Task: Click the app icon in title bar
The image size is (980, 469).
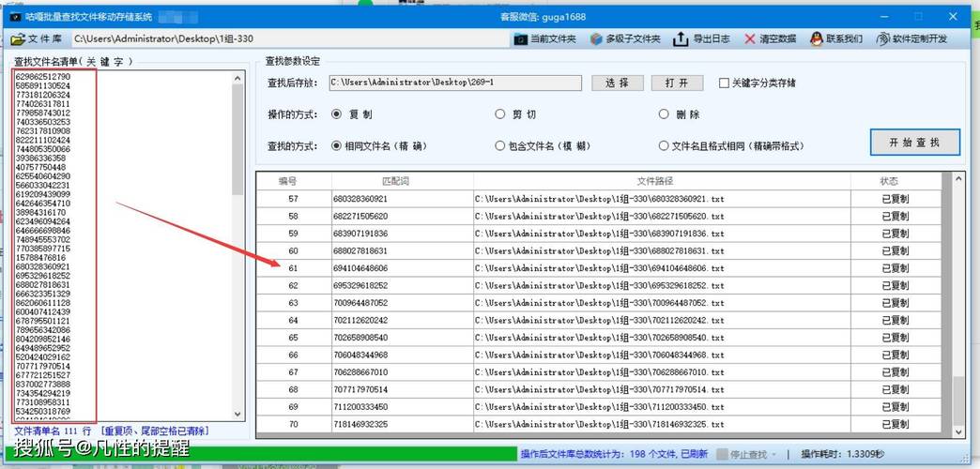Action: (16, 17)
